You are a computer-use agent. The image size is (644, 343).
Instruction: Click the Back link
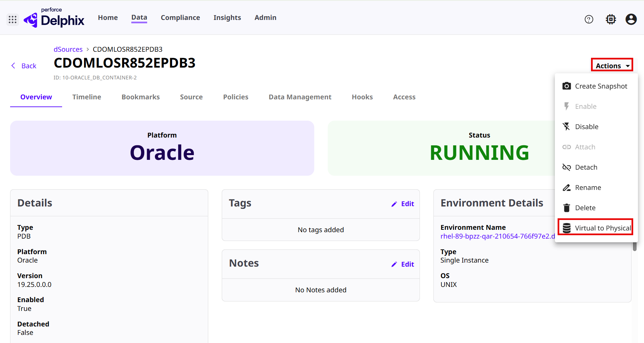tap(29, 66)
